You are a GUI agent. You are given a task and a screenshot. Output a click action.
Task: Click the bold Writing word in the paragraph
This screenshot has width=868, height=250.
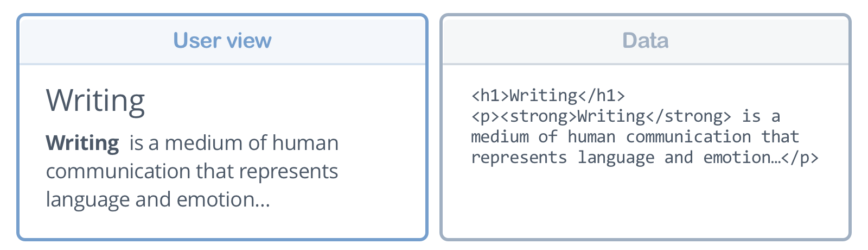(82, 143)
